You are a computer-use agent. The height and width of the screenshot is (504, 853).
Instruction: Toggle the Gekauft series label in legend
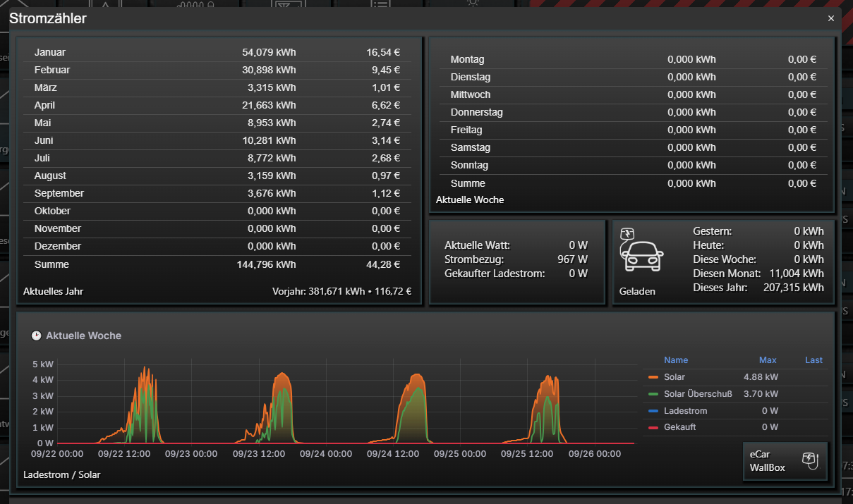pyautogui.click(x=680, y=428)
